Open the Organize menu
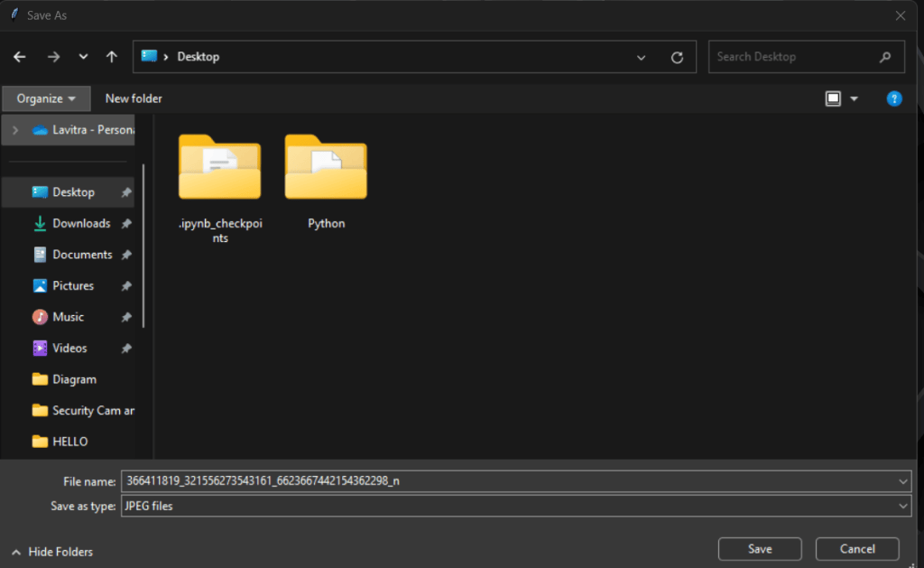This screenshot has height=568, width=924. pos(46,98)
